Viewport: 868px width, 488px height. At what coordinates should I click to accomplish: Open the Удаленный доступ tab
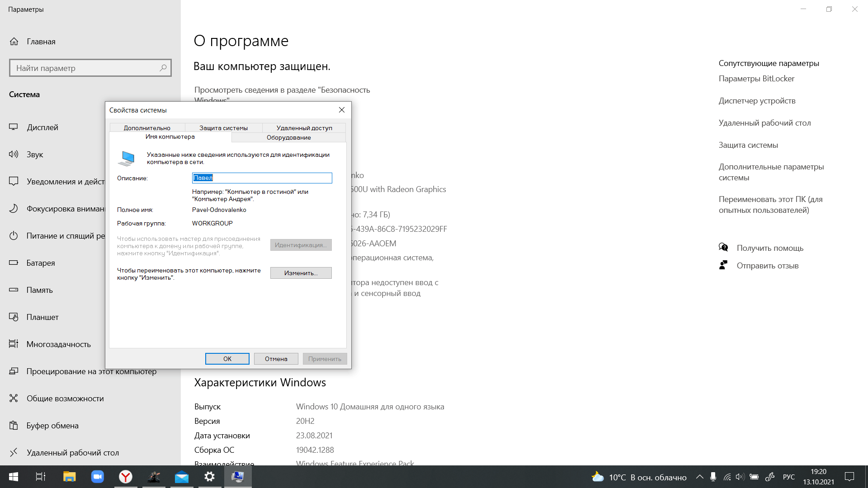tap(304, 128)
